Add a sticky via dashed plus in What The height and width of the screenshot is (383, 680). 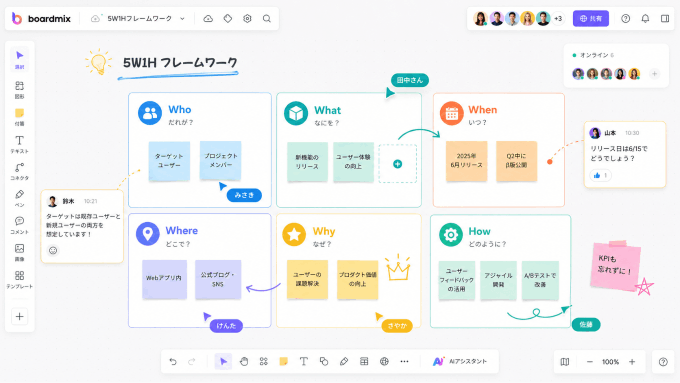pyautogui.click(x=397, y=164)
